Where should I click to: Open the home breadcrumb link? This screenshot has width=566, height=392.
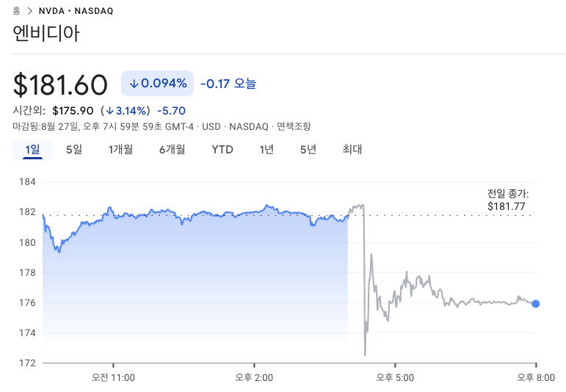tap(16, 11)
